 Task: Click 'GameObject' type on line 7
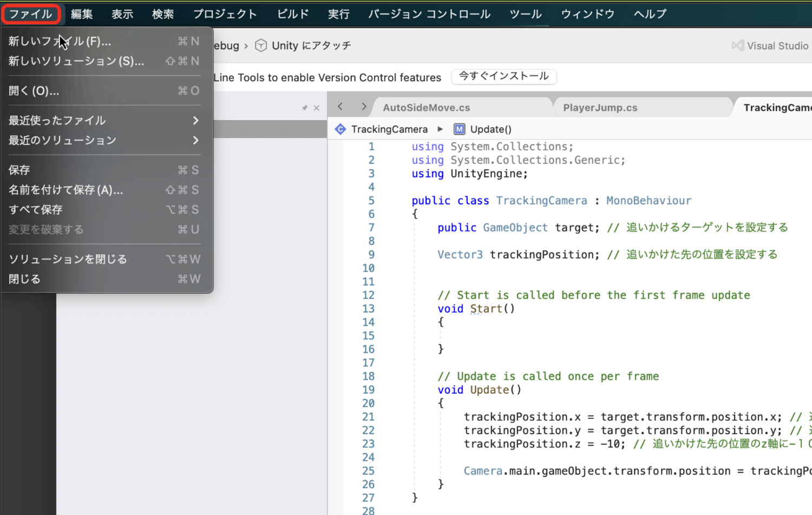[x=515, y=228]
